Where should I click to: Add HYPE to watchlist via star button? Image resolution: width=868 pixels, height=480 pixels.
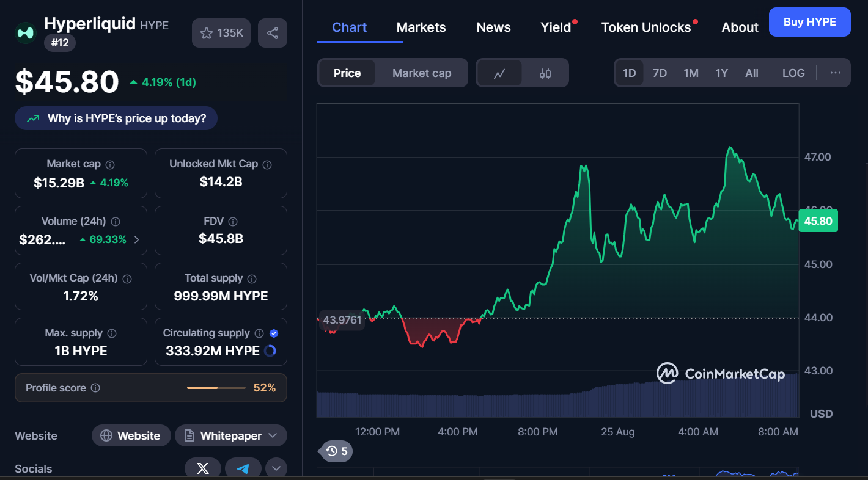click(221, 33)
